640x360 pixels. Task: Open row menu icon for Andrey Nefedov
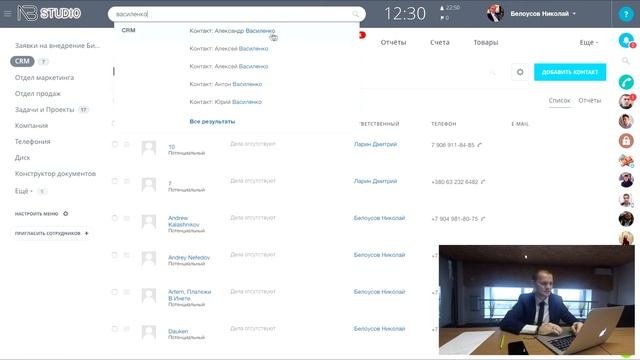(x=127, y=255)
